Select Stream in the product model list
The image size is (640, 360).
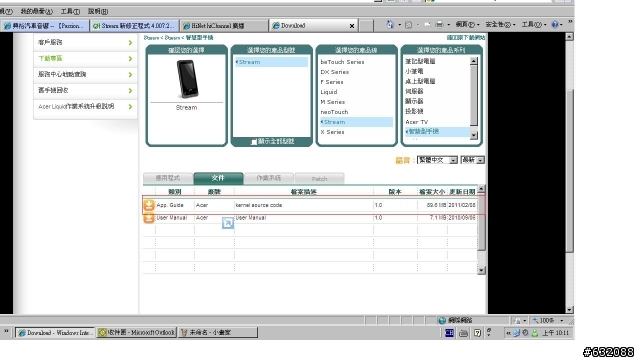point(271,62)
